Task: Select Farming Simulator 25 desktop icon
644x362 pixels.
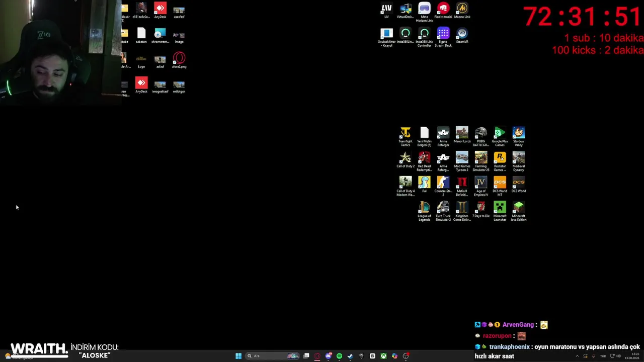Action: click(481, 161)
